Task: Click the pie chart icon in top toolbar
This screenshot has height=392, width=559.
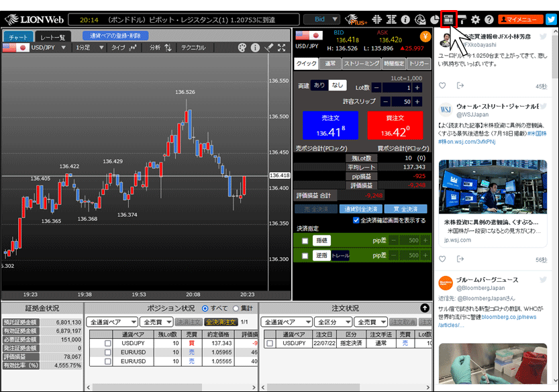Action: (434, 19)
